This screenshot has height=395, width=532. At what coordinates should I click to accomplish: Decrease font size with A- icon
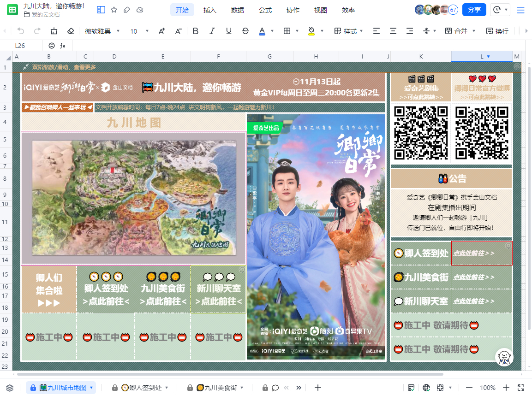178,31
